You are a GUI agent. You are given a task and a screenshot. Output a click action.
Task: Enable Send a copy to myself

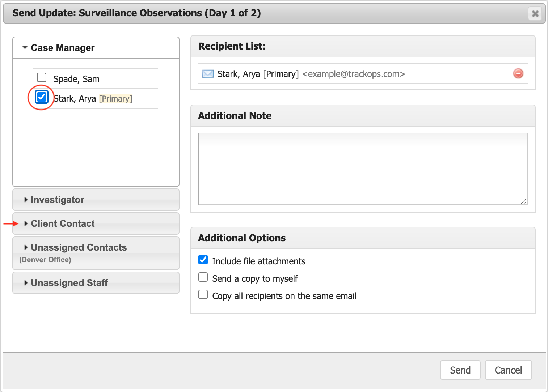pos(203,277)
